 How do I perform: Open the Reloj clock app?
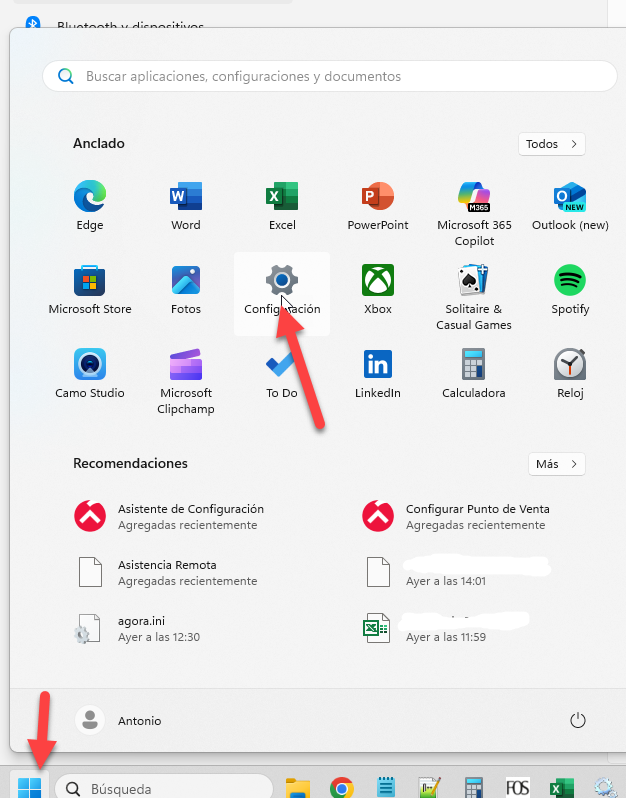pos(570,374)
